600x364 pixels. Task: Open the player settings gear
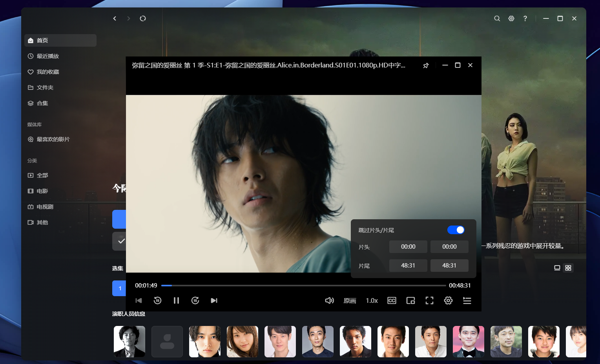pyautogui.click(x=448, y=300)
